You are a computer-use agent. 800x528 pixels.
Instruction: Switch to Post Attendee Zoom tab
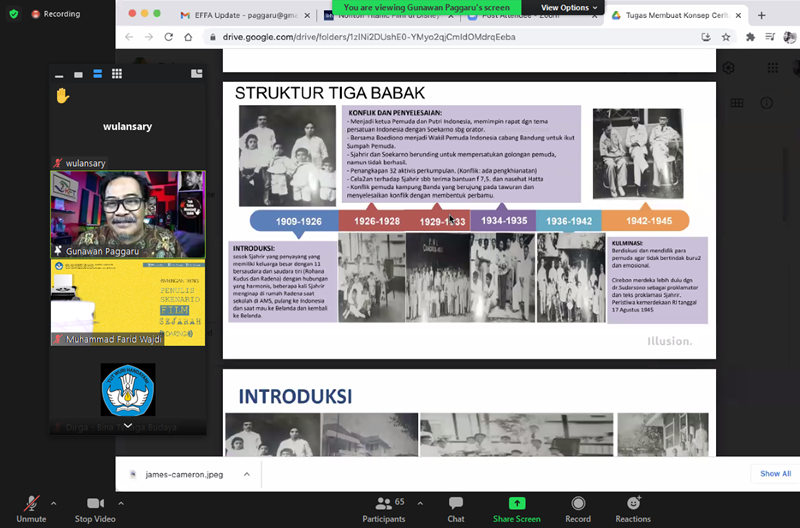532,16
